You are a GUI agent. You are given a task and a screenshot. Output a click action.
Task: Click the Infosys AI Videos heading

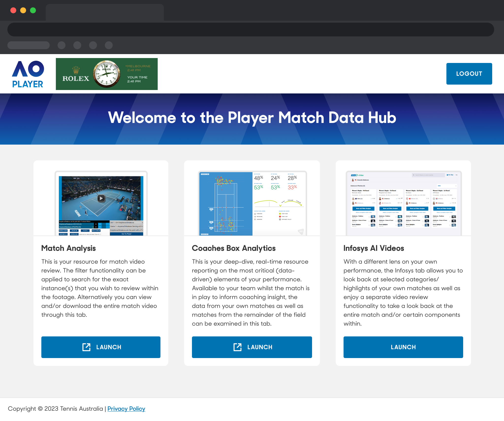[x=374, y=248]
